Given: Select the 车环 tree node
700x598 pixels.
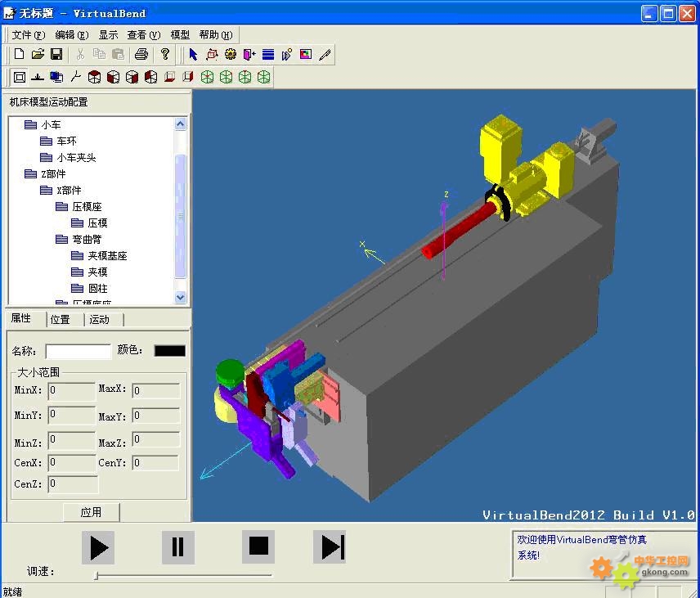Looking at the screenshot, I should pos(66,142).
